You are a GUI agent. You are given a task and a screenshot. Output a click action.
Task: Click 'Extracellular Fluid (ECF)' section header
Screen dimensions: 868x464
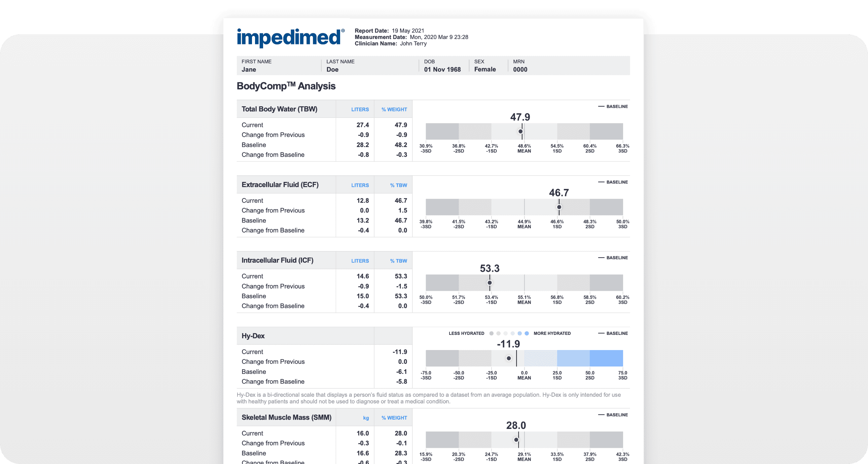pyautogui.click(x=280, y=185)
